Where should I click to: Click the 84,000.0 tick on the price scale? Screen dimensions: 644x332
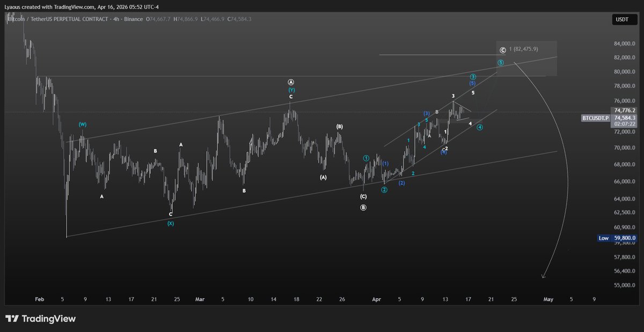click(625, 43)
